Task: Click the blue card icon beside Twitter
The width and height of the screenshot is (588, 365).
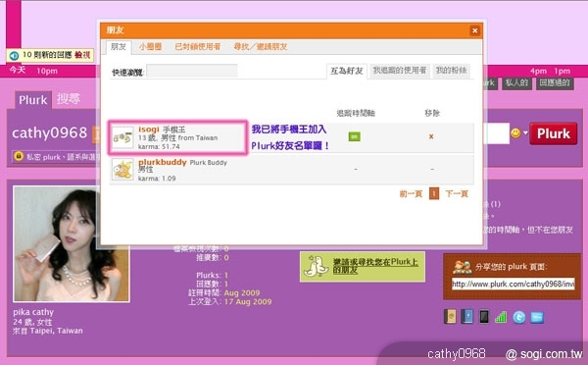Action: tap(537, 317)
